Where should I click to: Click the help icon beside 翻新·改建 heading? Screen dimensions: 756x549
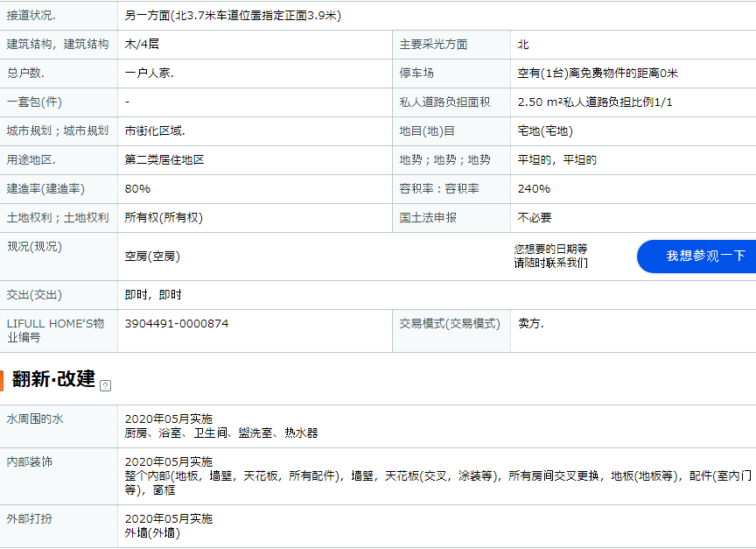coord(106,385)
